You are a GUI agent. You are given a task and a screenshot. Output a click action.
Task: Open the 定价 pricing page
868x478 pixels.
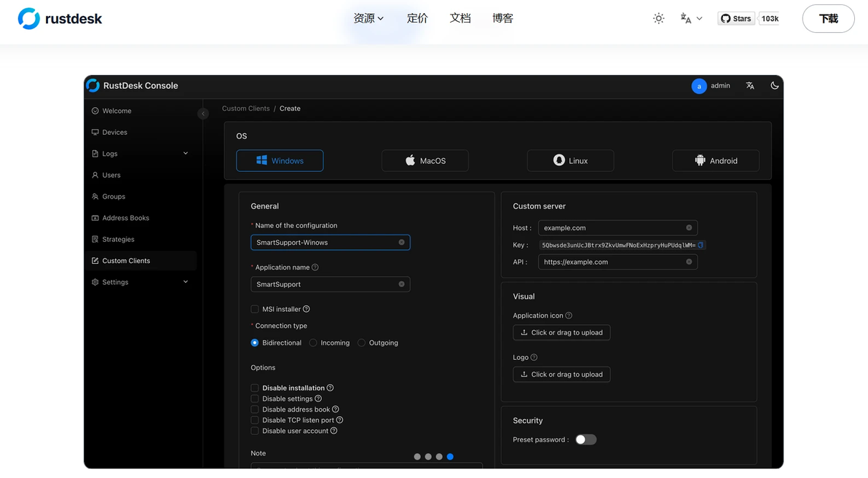point(417,18)
